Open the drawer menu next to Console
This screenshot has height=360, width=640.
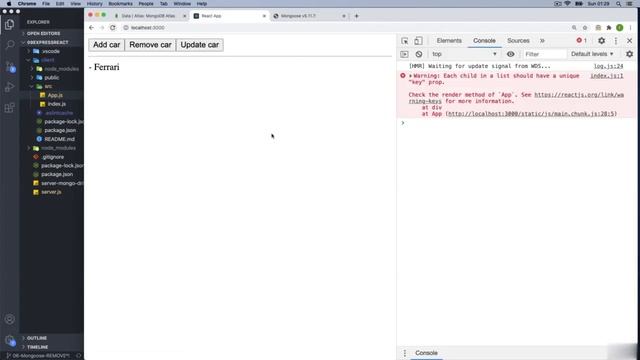[404, 353]
